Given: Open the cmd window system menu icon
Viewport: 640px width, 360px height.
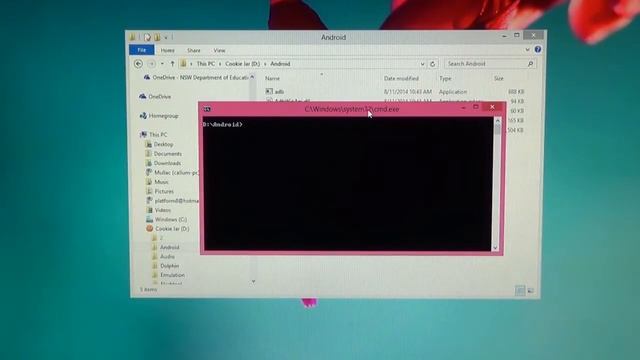Looking at the screenshot, I should coord(207,109).
